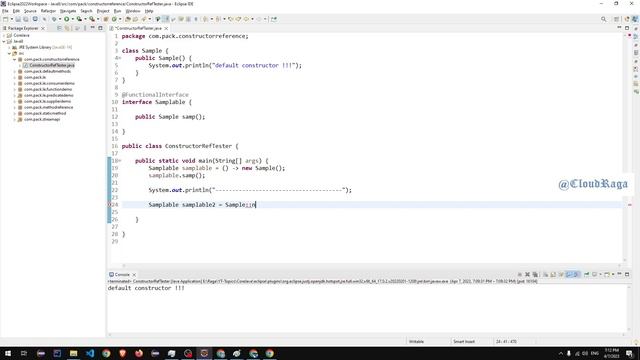640x360 pixels.
Task: Select com.pack.methodreference package
Action: click(48, 107)
